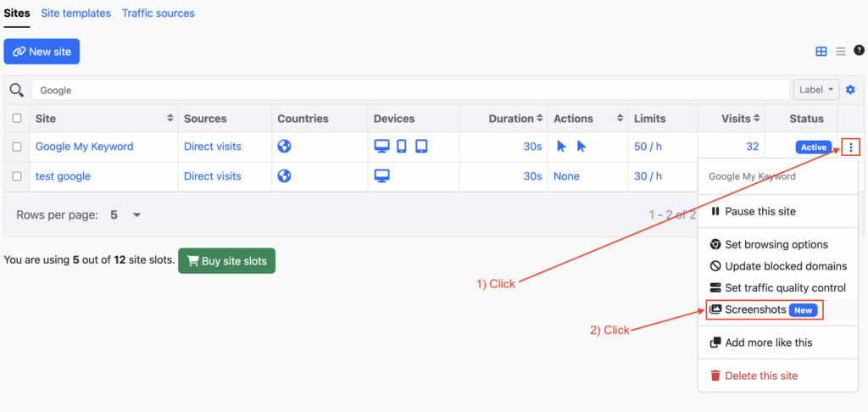Click Direct visits for Google My Keyword
Screen dimensions: 868x412
click(x=213, y=147)
